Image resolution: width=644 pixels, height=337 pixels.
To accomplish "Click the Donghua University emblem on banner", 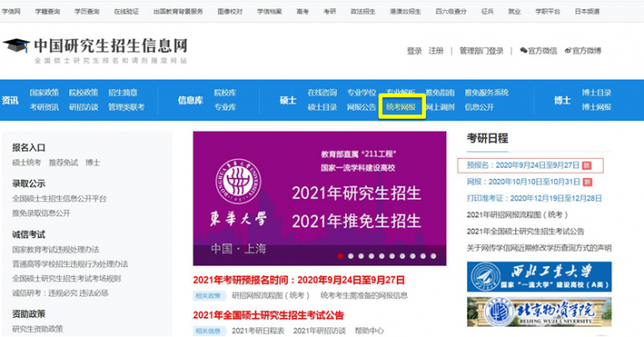I will tap(238, 181).
